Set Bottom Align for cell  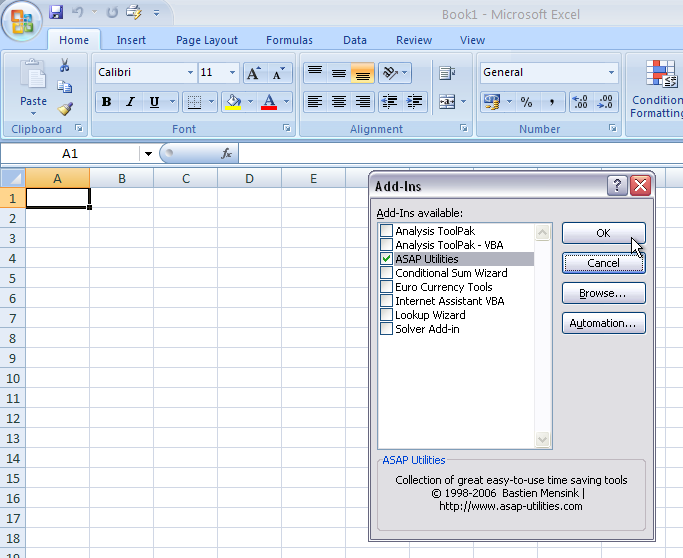(362, 73)
